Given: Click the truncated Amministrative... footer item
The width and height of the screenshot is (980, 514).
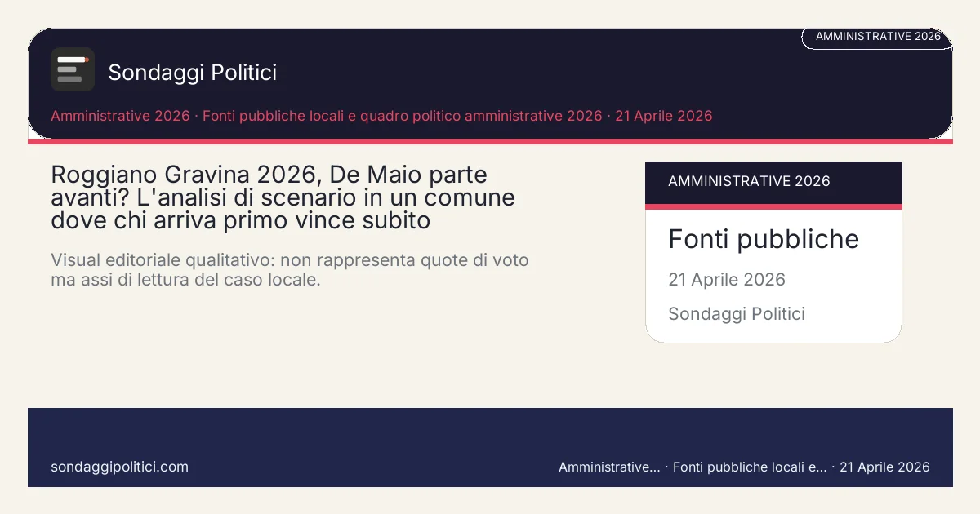Looking at the screenshot, I should pos(609,467).
